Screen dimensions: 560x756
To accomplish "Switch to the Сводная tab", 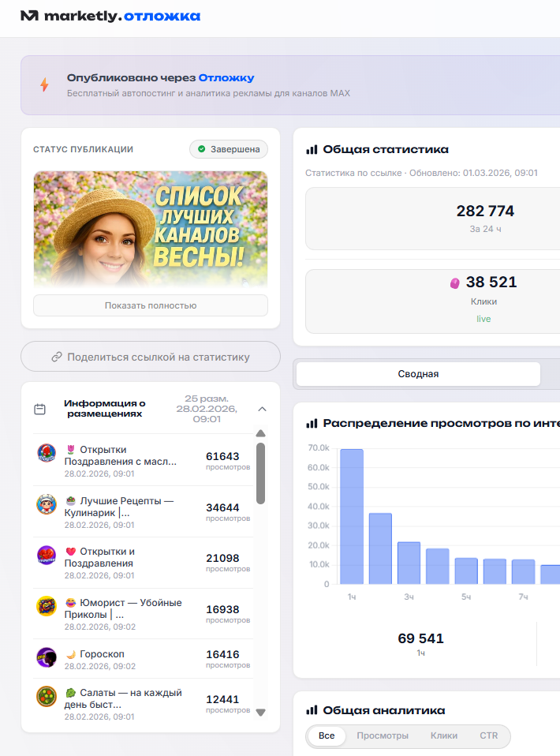I will pos(418,374).
